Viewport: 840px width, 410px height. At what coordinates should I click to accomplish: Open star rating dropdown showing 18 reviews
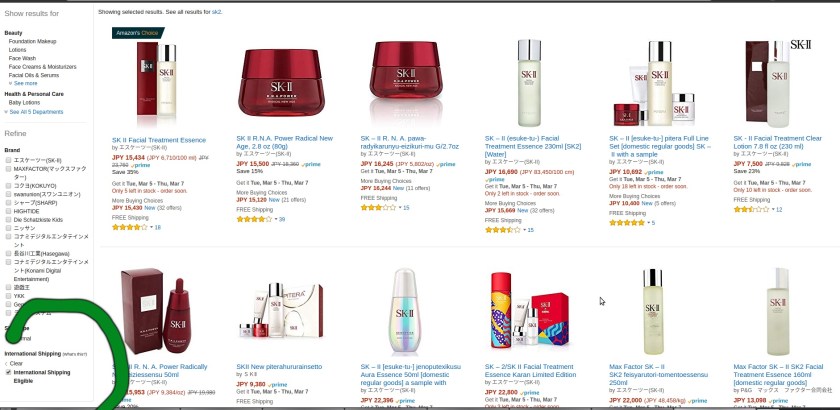[155, 227]
